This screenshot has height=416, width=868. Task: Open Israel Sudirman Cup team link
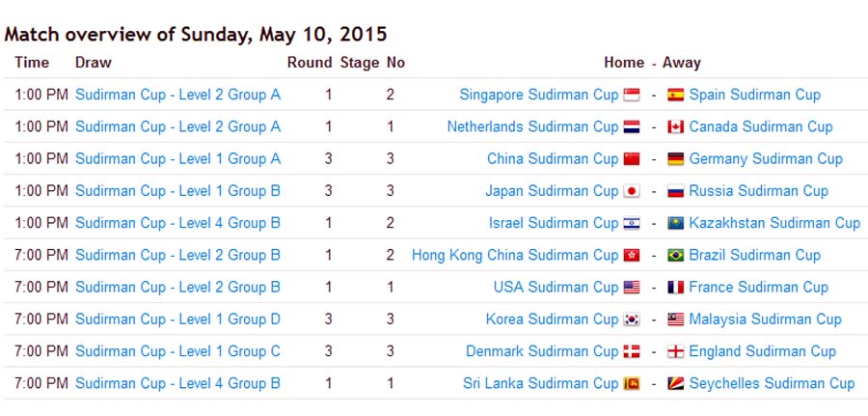click(554, 223)
